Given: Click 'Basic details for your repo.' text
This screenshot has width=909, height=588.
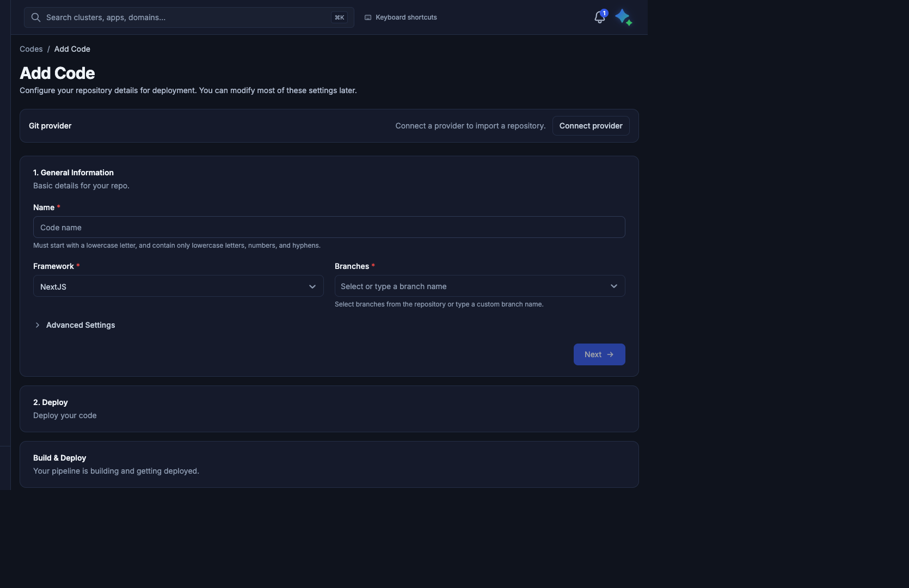Looking at the screenshot, I should click(81, 186).
